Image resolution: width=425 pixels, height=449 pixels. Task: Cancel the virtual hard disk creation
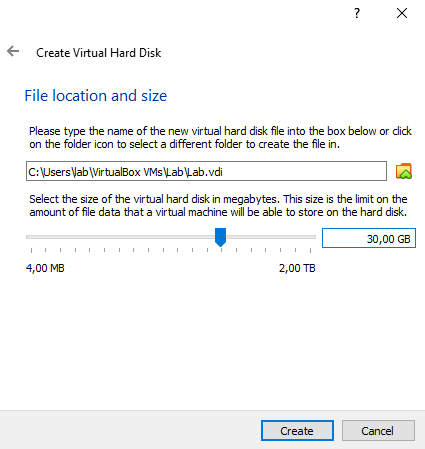point(378,431)
